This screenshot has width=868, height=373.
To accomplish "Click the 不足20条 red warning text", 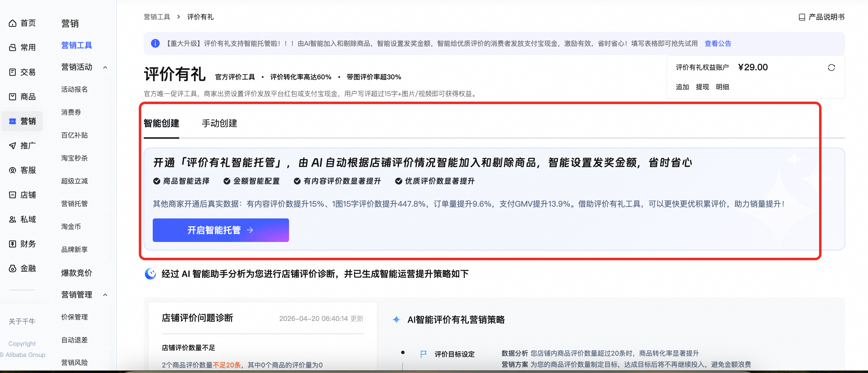I will (x=227, y=365).
